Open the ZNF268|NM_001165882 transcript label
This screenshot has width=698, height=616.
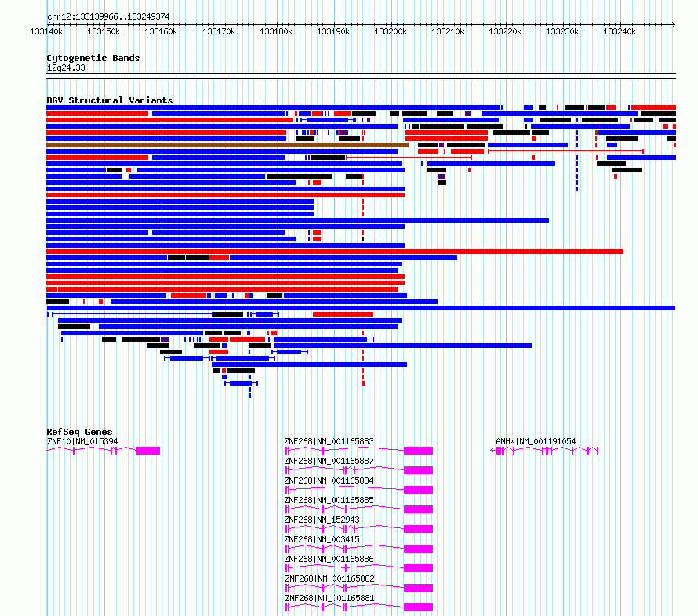(329, 578)
